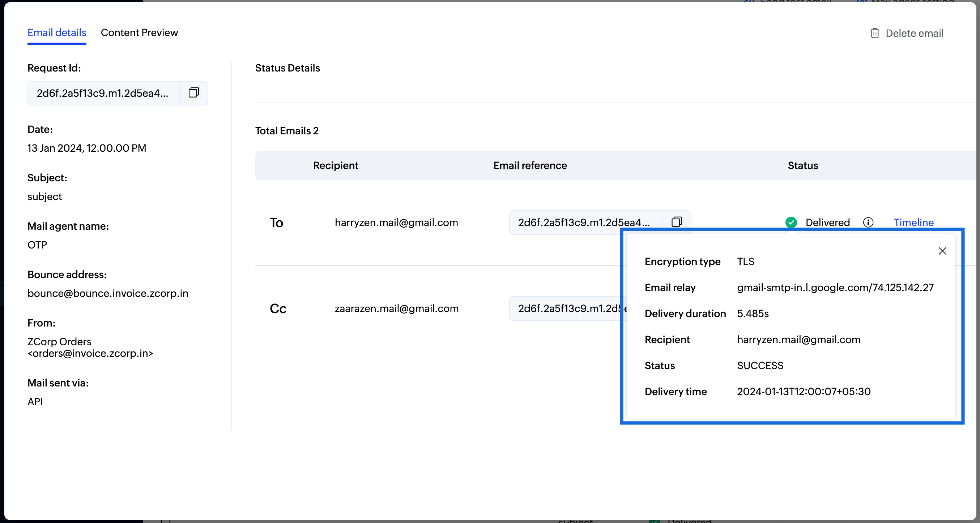Click recipient harryzen.mail@gmail.com in the table
The height and width of the screenshot is (523, 980).
[397, 222]
